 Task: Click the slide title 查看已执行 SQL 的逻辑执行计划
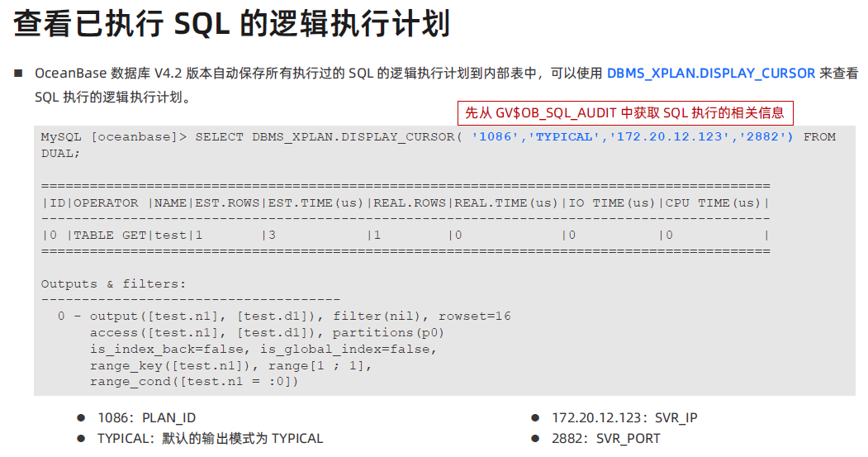tap(231, 24)
